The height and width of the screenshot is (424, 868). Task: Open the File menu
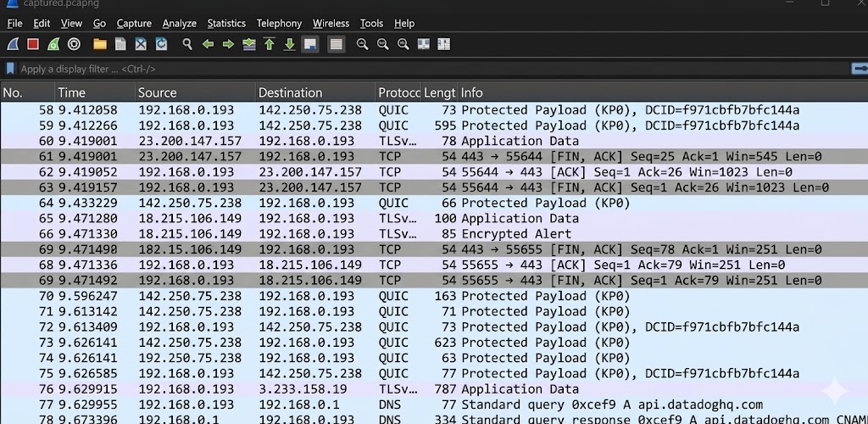[14, 23]
